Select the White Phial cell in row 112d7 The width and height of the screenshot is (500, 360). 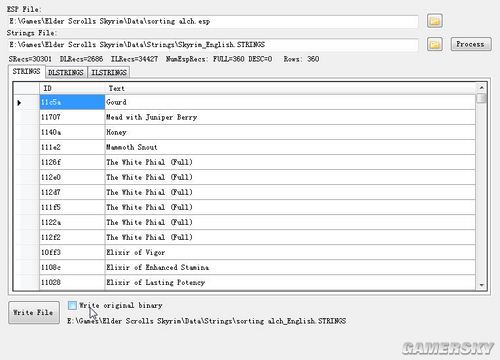tap(290, 192)
